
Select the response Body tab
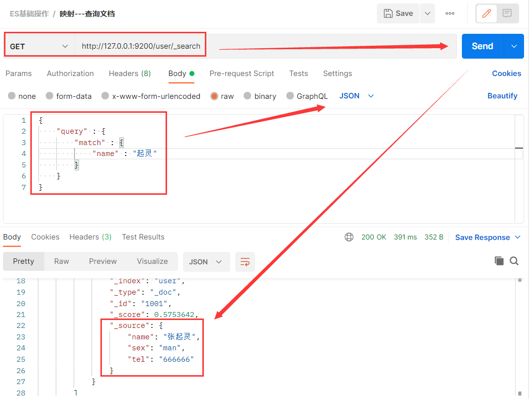point(12,237)
